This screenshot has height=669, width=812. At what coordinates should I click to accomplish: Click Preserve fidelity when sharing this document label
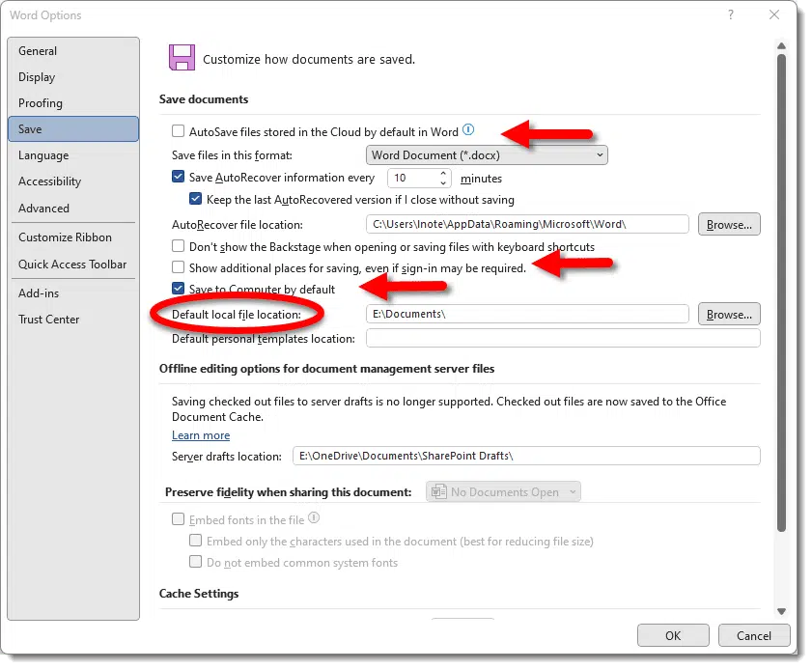289,492
